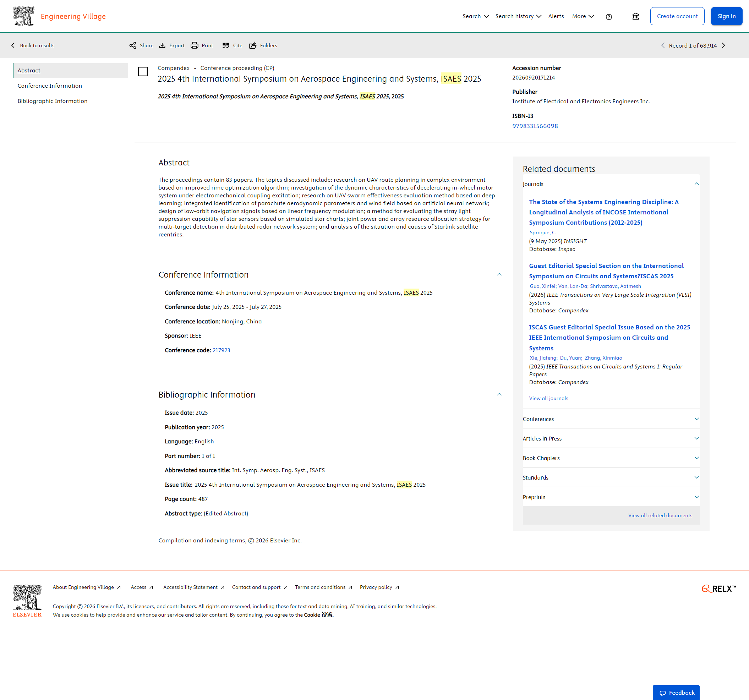The width and height of the screenshot is (749, 700).
Task: Expand the Preprints section
Action: point(696,497)
